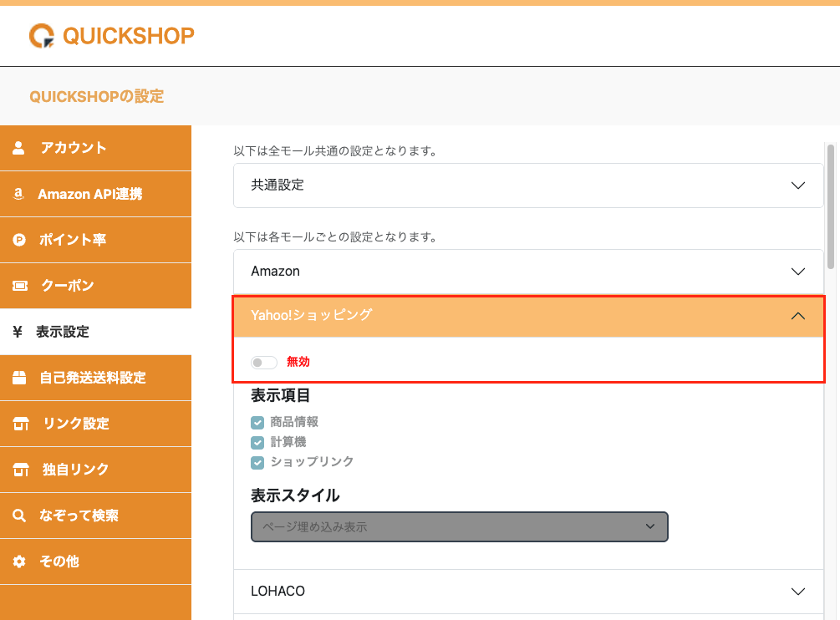Expand the LOHACO settings section
The width and height of the screenshot is (840, 620).
pyautogui.click(x=527, y=592)
